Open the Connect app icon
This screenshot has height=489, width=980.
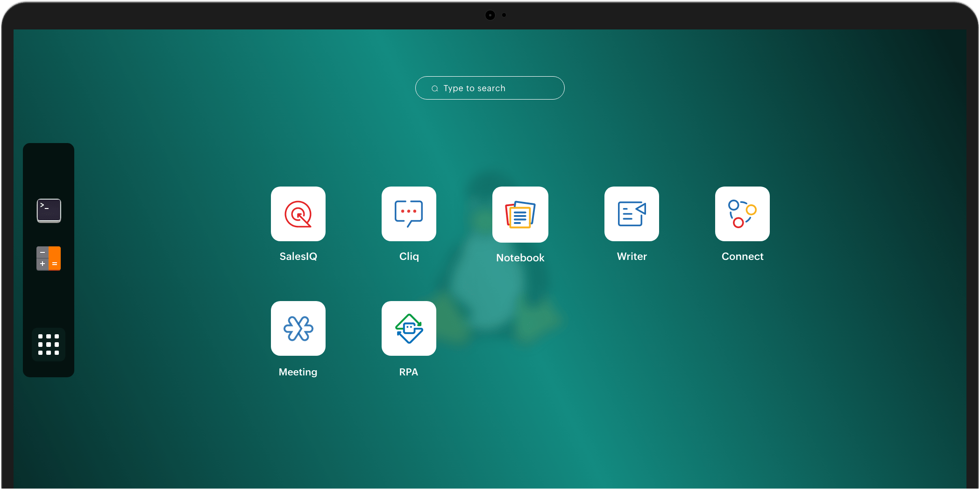[742, 214]
